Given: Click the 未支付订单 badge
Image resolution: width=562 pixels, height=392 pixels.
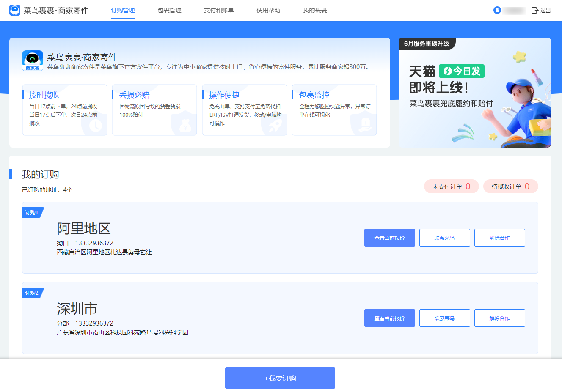Looking at the screenshot, I should coord(452,186).
